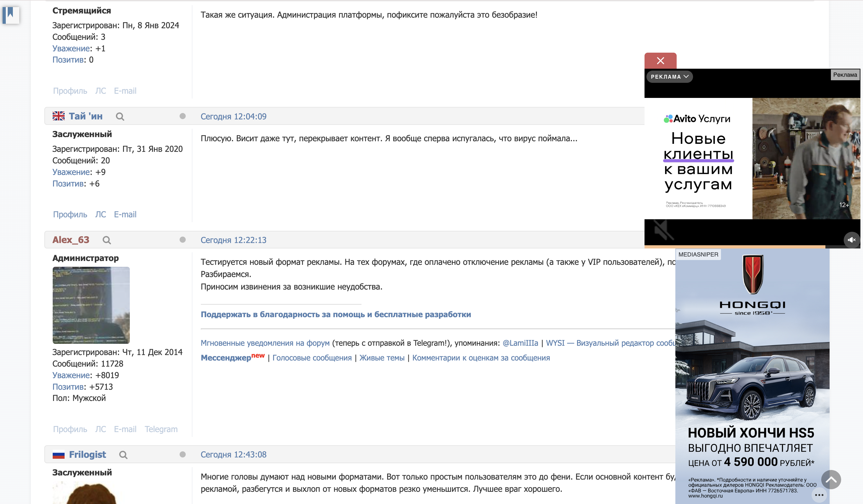This screenshot has height=504, width=863.
Task: Open the @LamiIIIa mention link
Action: (x=520, y=343)
